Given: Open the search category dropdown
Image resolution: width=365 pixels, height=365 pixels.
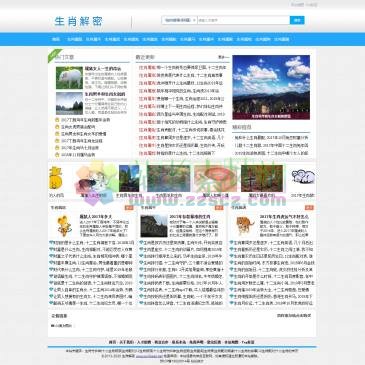Looking at the screenshot, I should coord(179,20).
